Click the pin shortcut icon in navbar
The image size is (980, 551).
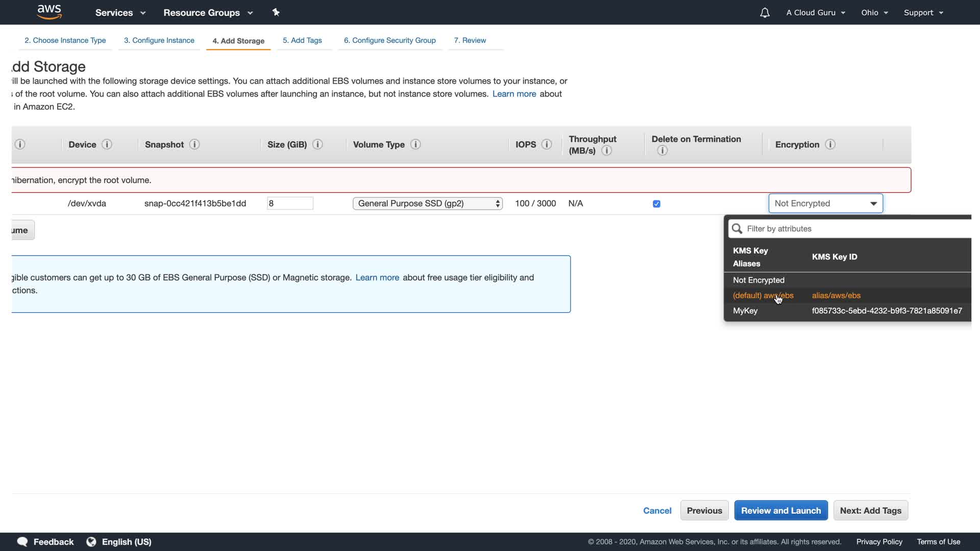click(276, 12)
